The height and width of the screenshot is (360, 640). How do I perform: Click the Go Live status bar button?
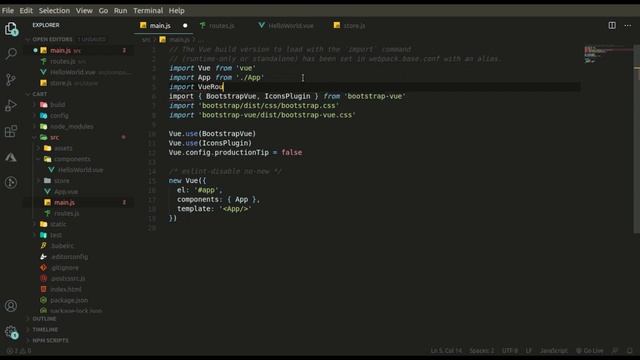[x=589, y=351]
